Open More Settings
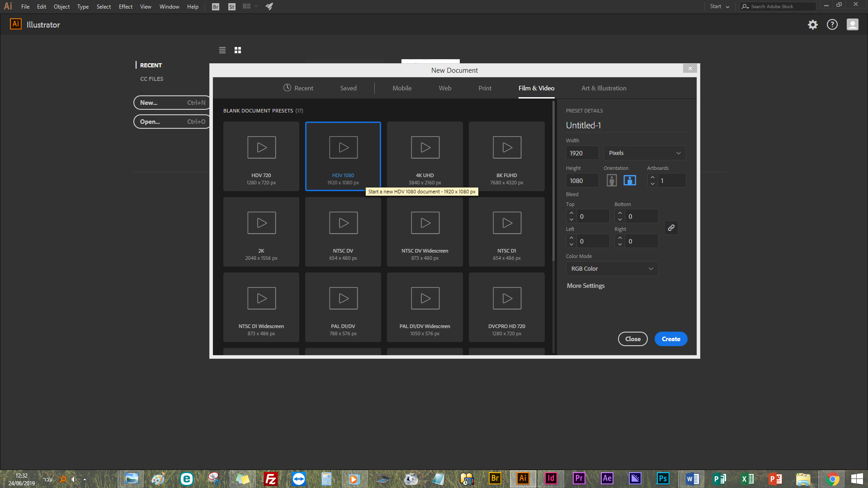The height and width of the screenshot is (488, 868). [585, 286]
